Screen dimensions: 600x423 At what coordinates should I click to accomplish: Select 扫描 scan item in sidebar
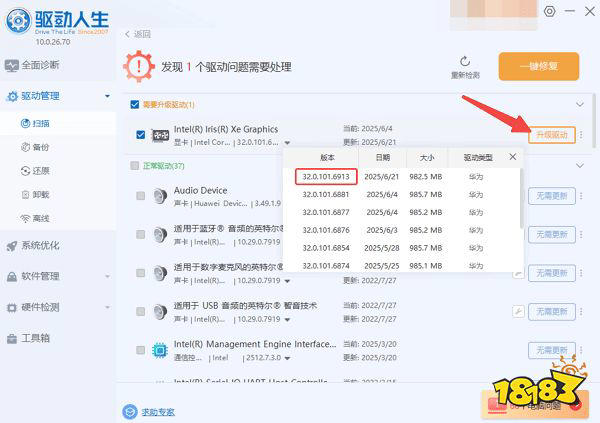[x=35, y=123]
